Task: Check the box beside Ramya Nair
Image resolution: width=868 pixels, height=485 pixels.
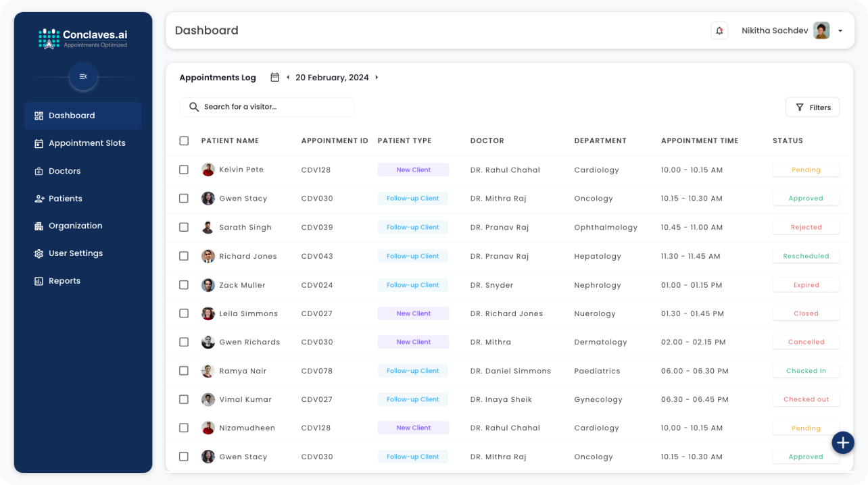Action: (x=184, y=371)
